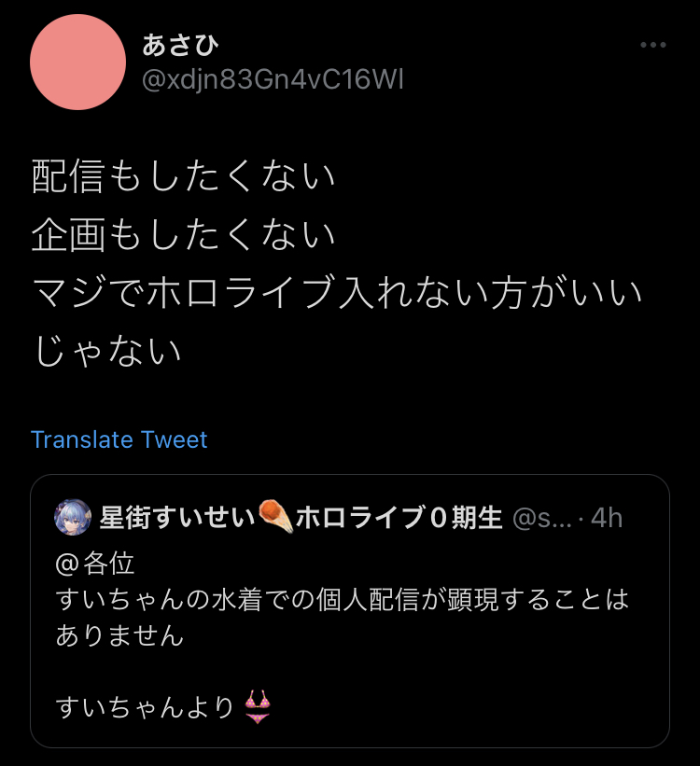The width and height of the screenshot is (700, 766).
Task: Click the ありません line in quoted tweet
Action: (x=119, y=635)
